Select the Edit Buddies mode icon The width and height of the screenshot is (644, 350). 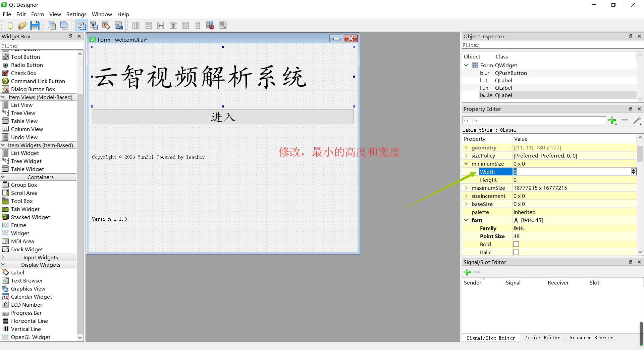(x=106, y=26)
